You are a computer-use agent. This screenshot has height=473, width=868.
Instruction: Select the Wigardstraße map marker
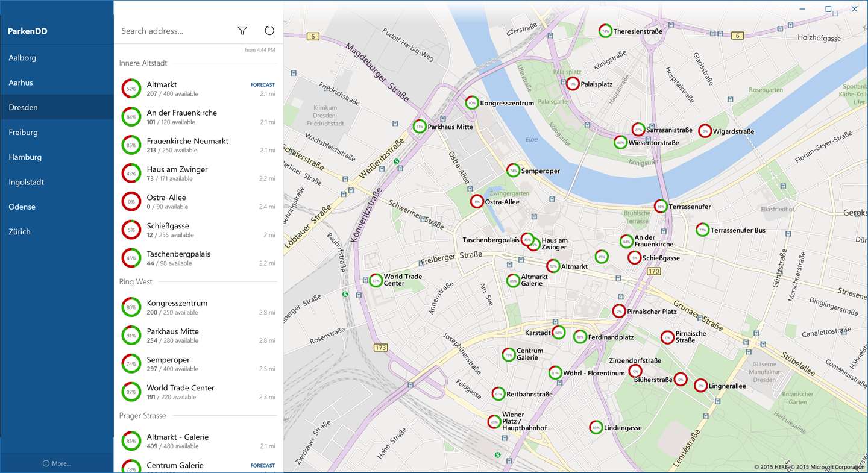coord(705,131)
